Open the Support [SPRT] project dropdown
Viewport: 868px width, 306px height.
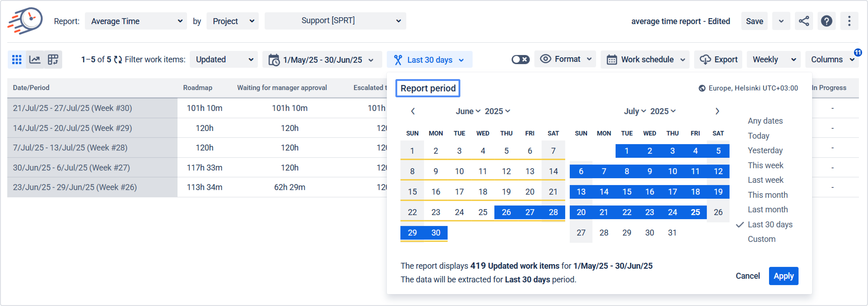click(335, 21)
